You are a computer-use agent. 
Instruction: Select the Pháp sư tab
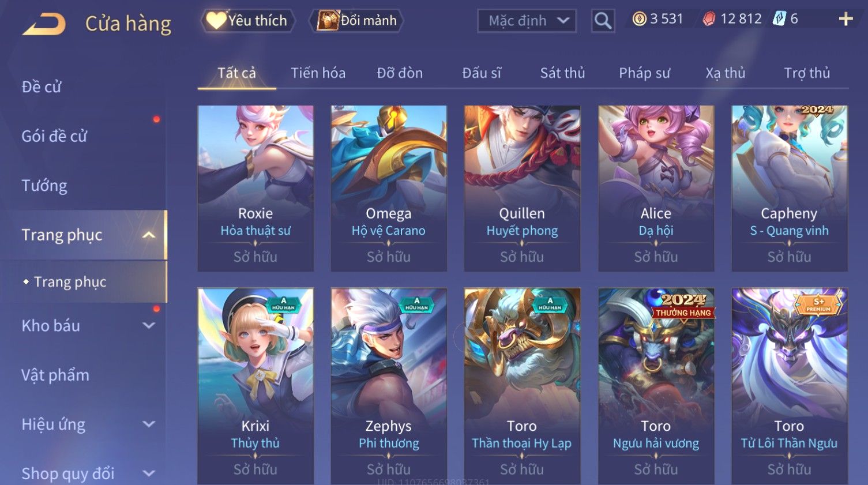644,73
